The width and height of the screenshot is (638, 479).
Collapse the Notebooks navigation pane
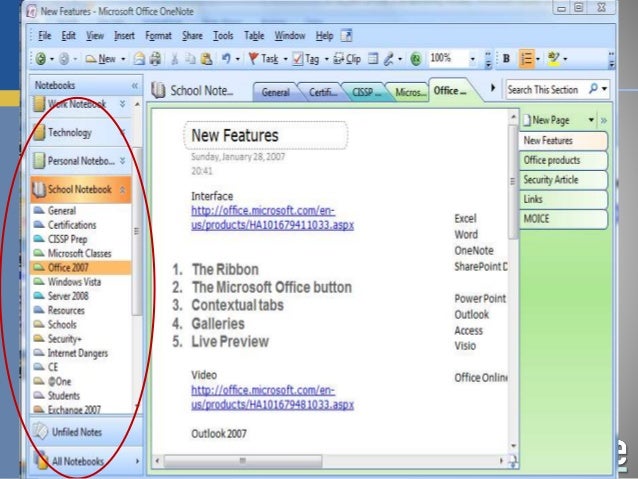coord(135,85)
